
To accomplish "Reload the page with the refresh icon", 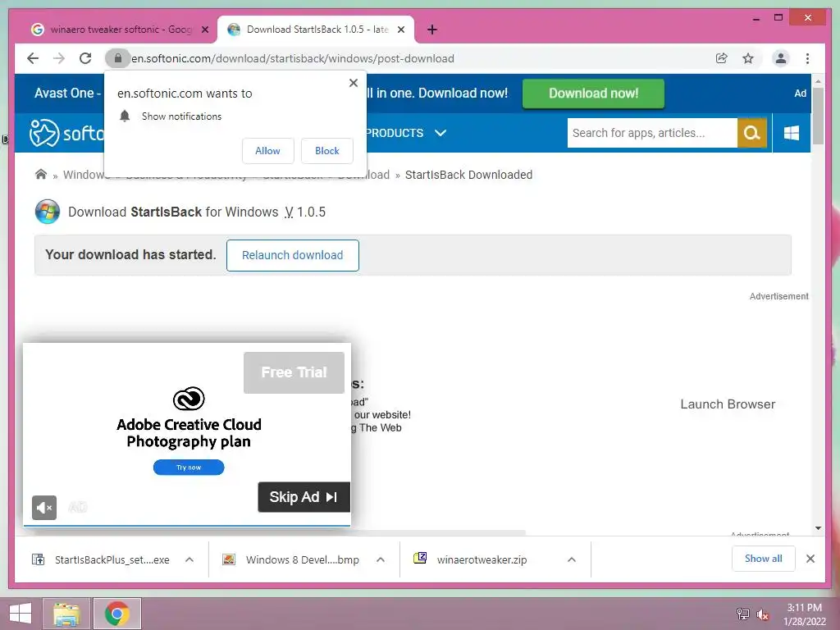I will [x=85, y=58].
